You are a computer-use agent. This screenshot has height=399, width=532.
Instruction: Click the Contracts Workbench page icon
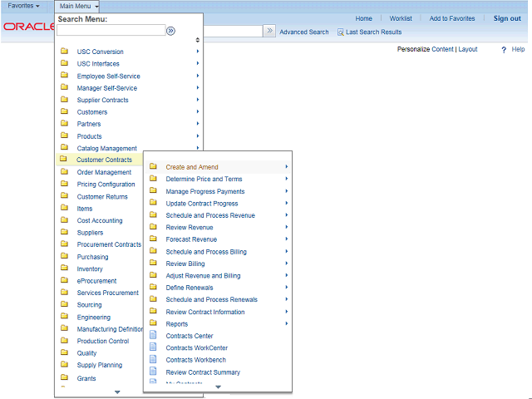point(153,360)
